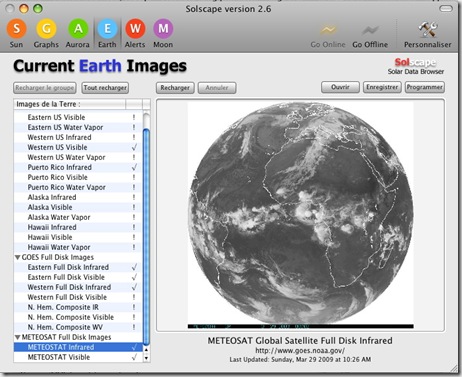Image resolution: width=462 pixels, height=377 pixels.
Task: Click the Solscape Solar Data Browser logo
Action: click(416, 66)
